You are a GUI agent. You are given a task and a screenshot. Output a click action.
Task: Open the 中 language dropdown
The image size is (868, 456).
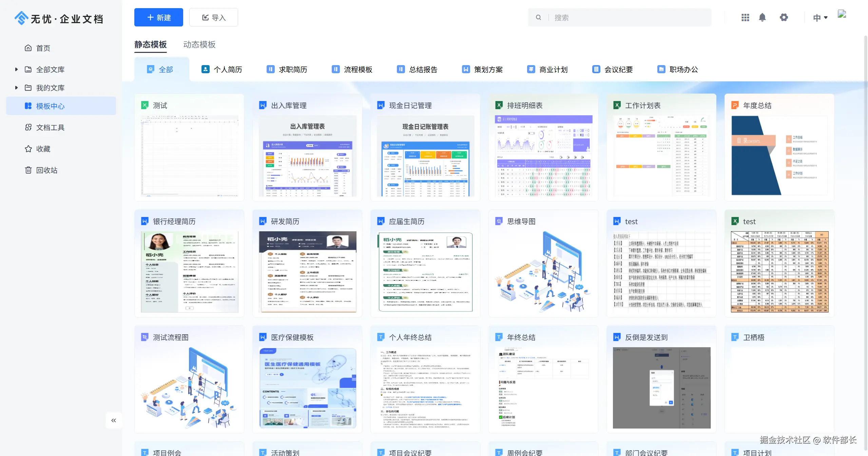(820, 18)
